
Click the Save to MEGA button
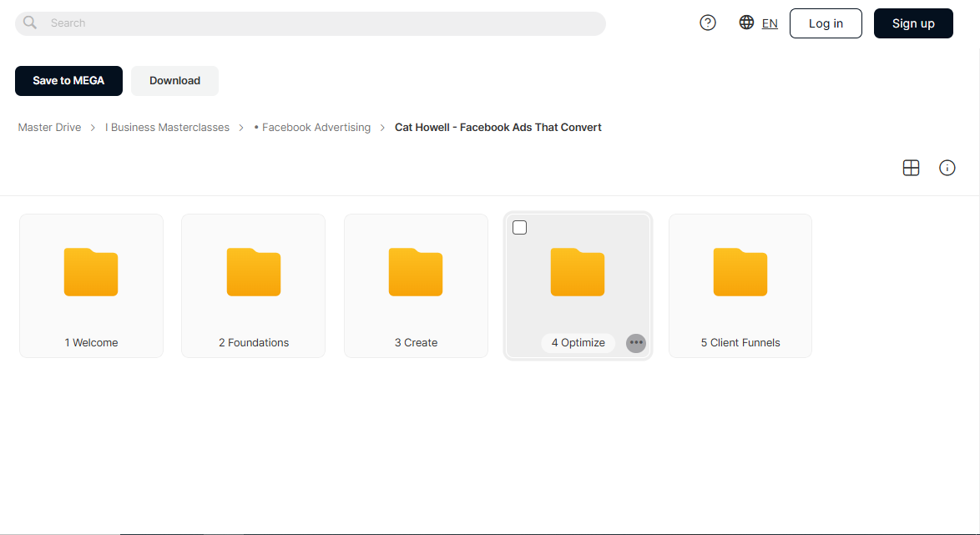pos(68,81)
